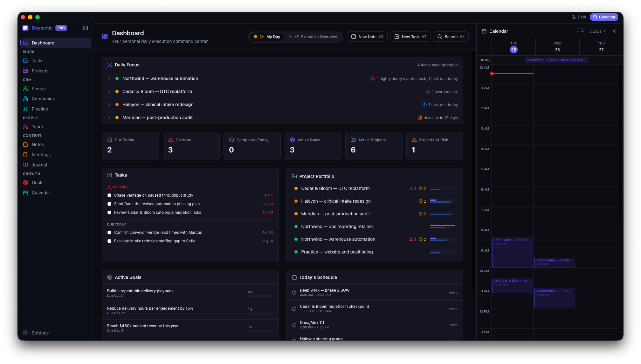Click the Active Goals target card icon
Viewport: 641px width, 364px height.
click(293, 140)
